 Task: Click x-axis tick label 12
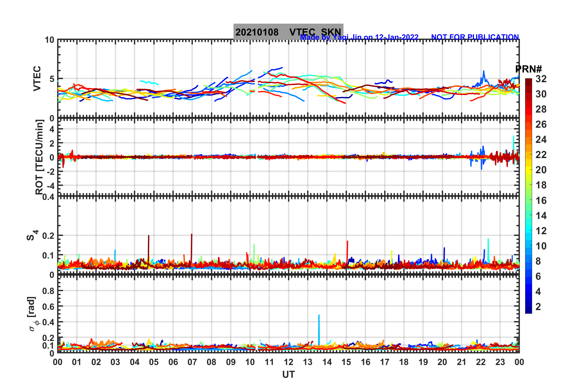pyautogui.click(x=288, y=362)
